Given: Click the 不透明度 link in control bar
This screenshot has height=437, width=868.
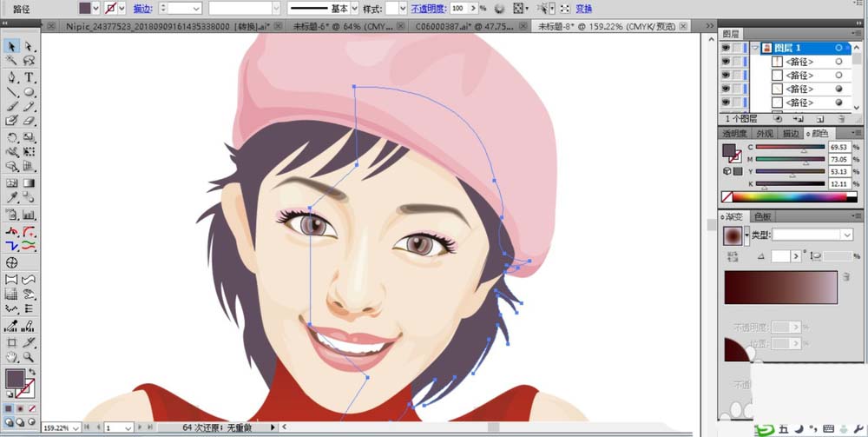Looking at the screenshot, I should pos(429,9).
